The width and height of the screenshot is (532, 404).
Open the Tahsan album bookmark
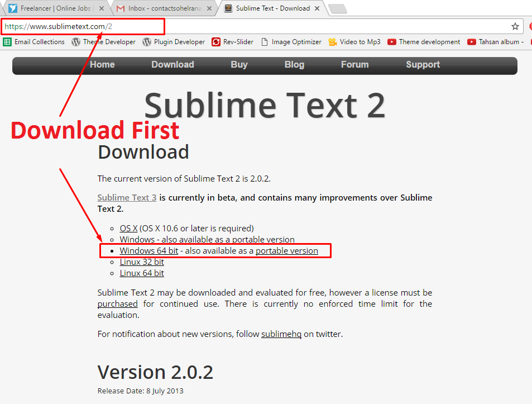tap(495, 42)
